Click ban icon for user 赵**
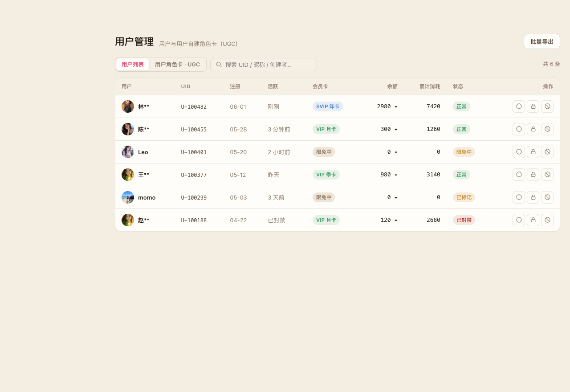570x392 pixels. pyautogui.click(x=547, y=220)
